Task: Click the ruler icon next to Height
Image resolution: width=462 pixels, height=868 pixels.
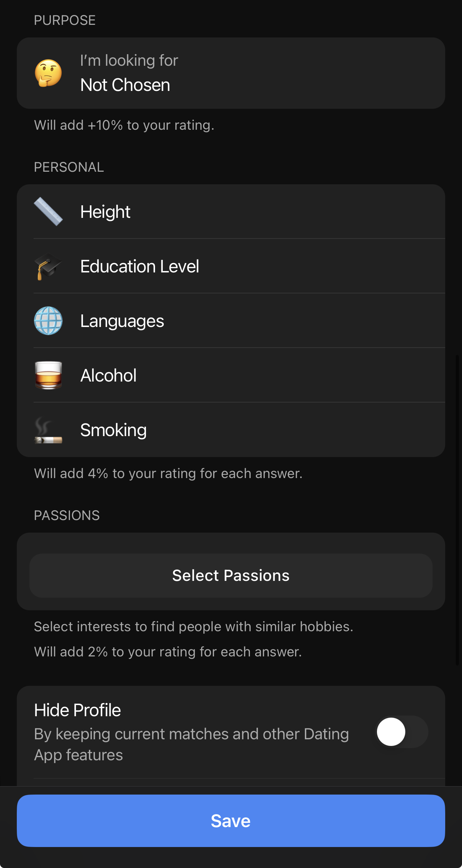Action: click(48, 212)
